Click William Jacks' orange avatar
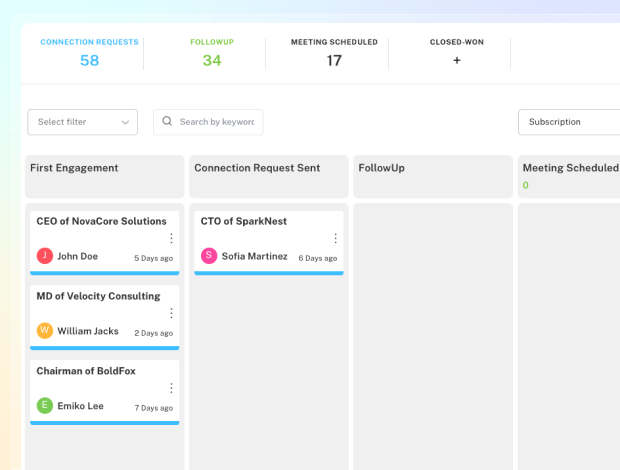 (45, 330)
